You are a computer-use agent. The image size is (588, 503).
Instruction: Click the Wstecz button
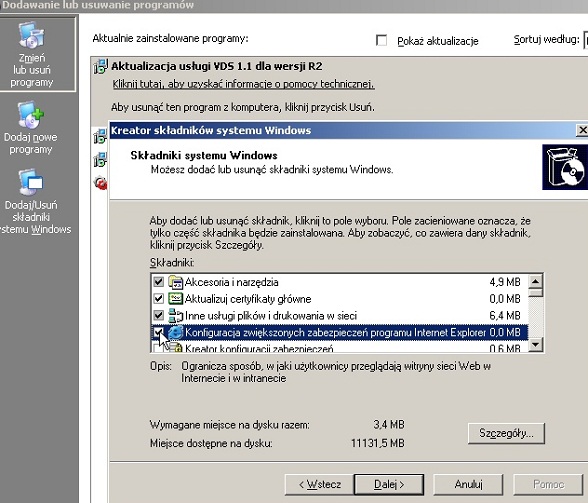(320, 485)
